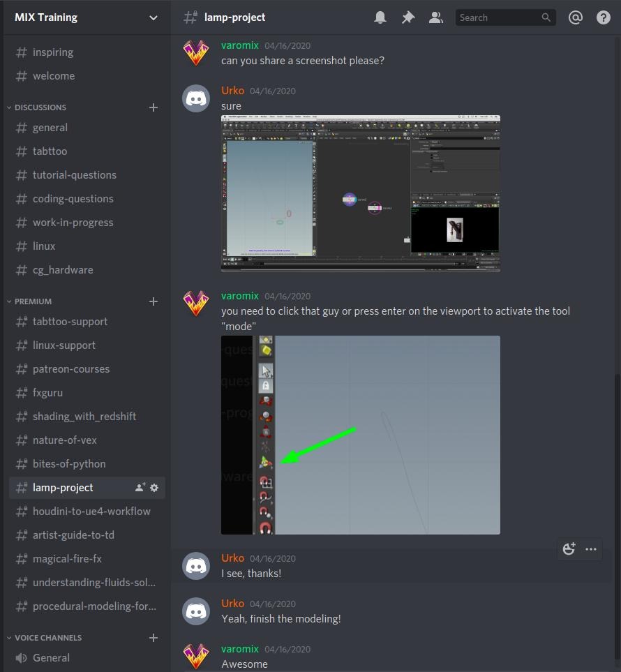Viewport: 621px width, 672px height.
Task: Collapse the PREMIUM category
Action: coord(33,301)
